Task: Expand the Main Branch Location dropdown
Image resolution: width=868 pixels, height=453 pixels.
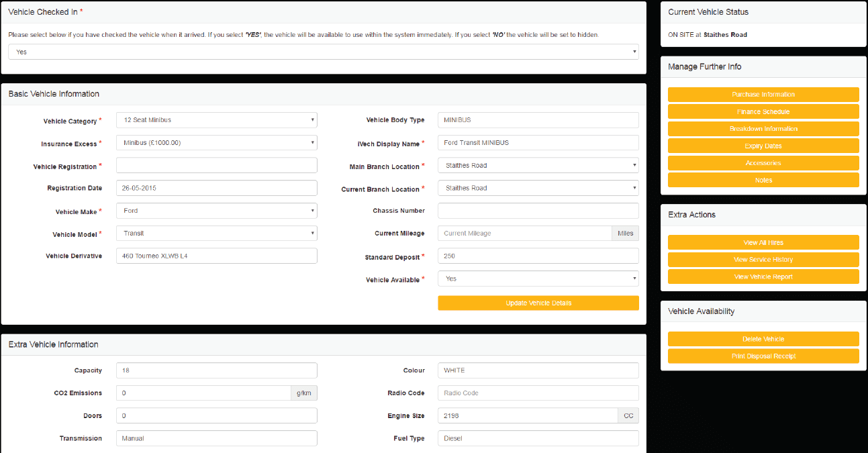Action: coord(538,165)
